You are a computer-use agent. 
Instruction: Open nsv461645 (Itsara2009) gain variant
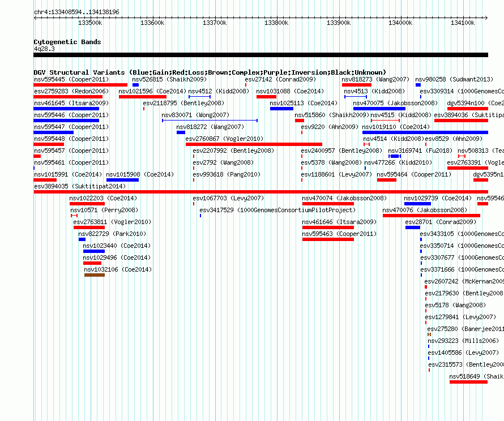[66, 109]
